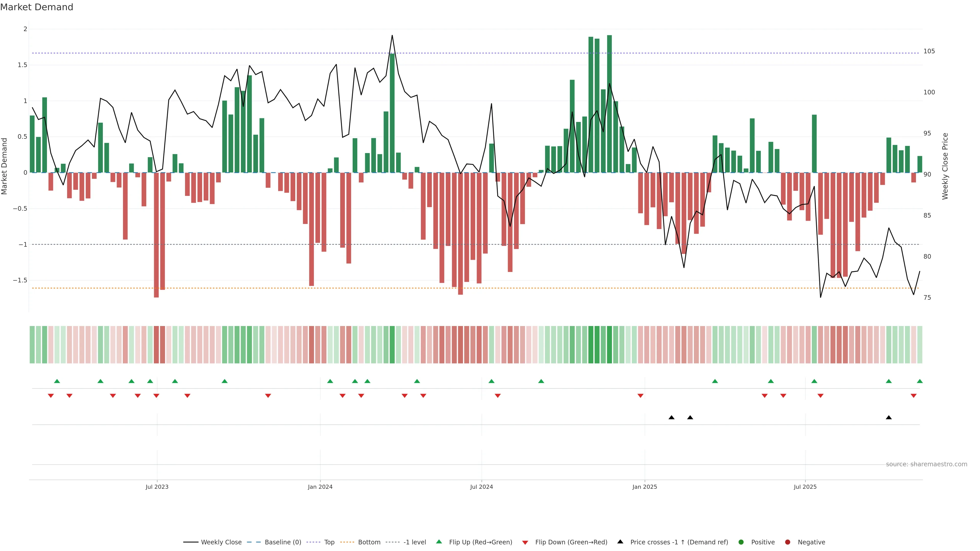
Task: Click first black price-cross triangle after Jan 2025
Action: tap(671, 418)
